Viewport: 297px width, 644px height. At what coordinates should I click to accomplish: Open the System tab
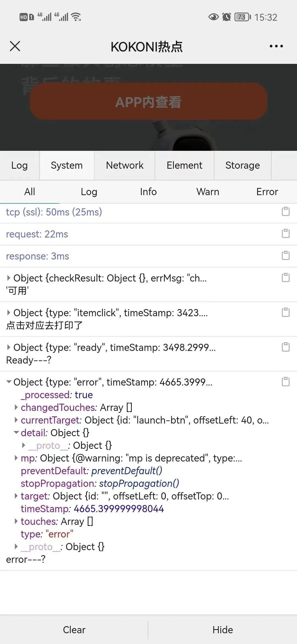67,165
